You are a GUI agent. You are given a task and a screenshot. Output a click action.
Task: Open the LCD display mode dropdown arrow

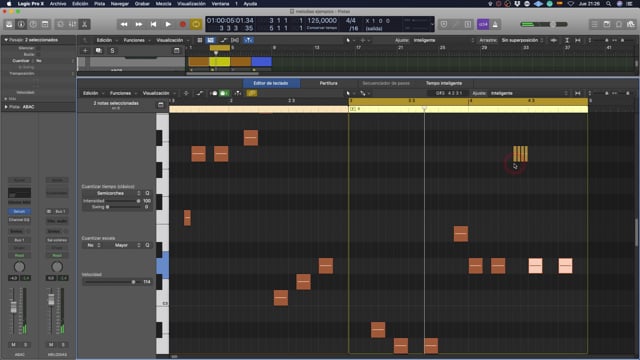point(432,24)
